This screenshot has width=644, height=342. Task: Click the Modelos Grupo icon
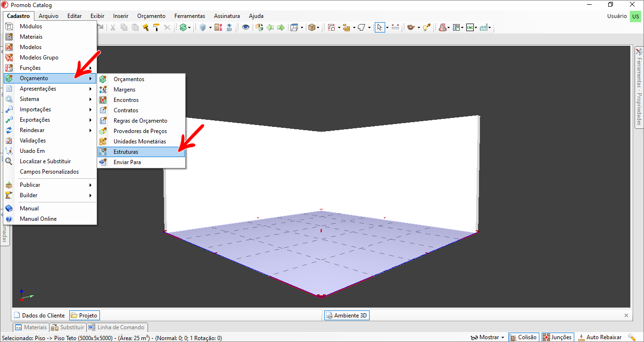9,58
